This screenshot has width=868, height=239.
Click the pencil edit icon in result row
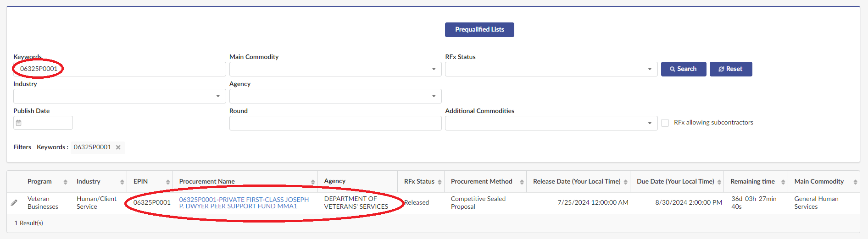click(x=14, y=203)
